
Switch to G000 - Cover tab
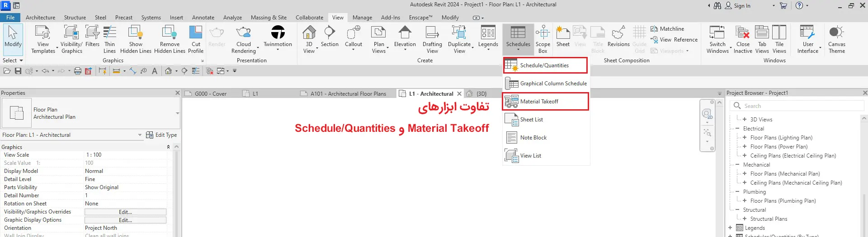click(210, 94)
